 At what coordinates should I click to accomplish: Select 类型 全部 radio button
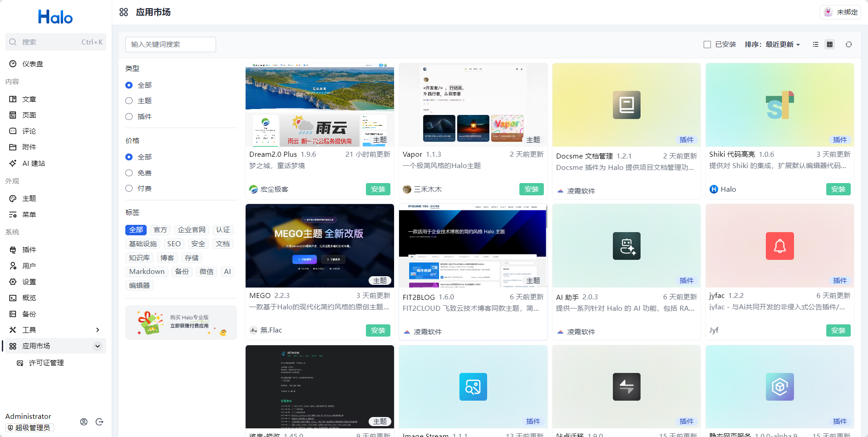coord(129,85)
